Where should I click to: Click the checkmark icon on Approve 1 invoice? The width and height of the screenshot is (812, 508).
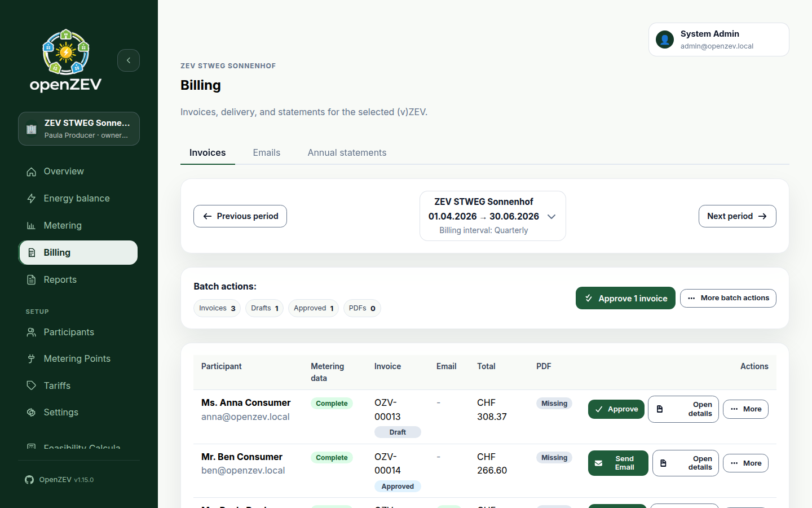coord(589,298)
